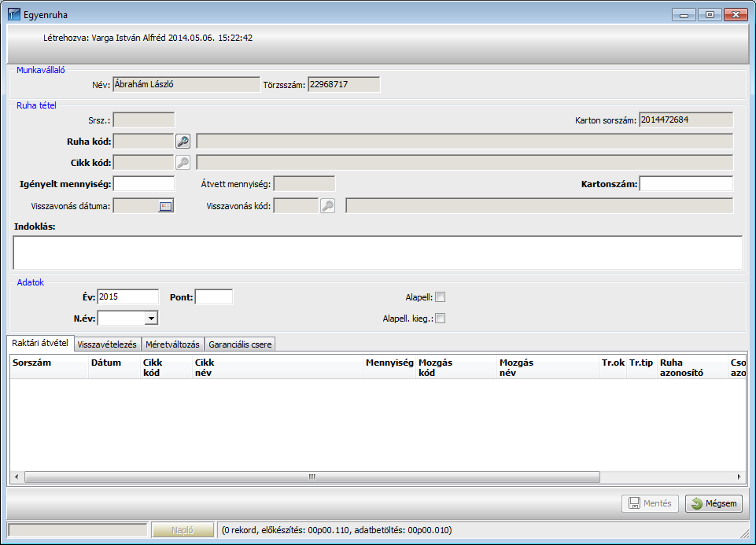Click the Mentés save button
Screen dimensions: 756x545
pos(650,503)
